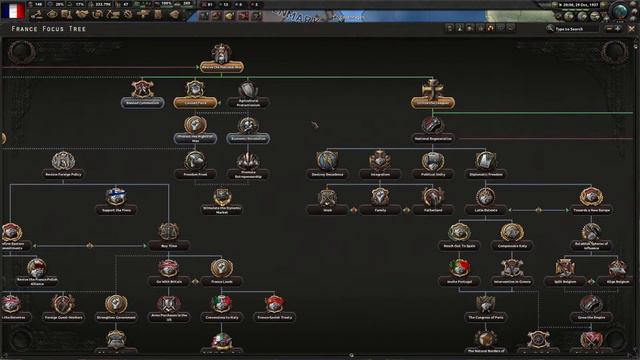Click the Type to Search field
Screen dimensions: 640x360
[x=573, y=29]
